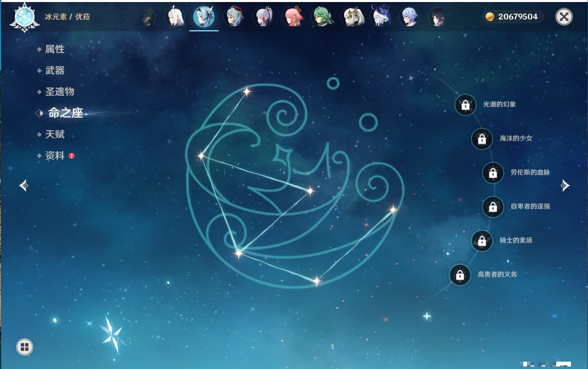Select the 命之座 constellation page
The width and height of the screenshot is (588, 369).
coord(66,113)
